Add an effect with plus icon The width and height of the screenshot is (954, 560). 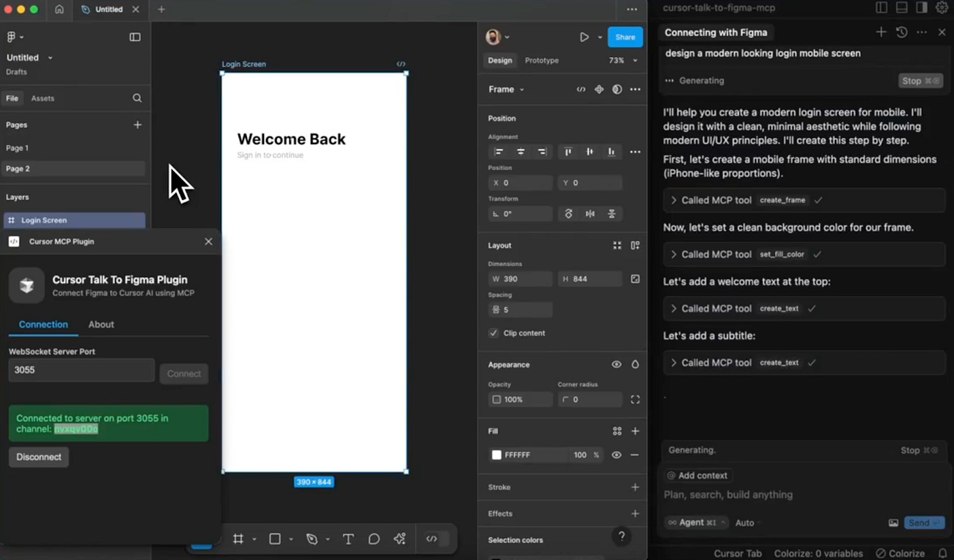[635, 513]
